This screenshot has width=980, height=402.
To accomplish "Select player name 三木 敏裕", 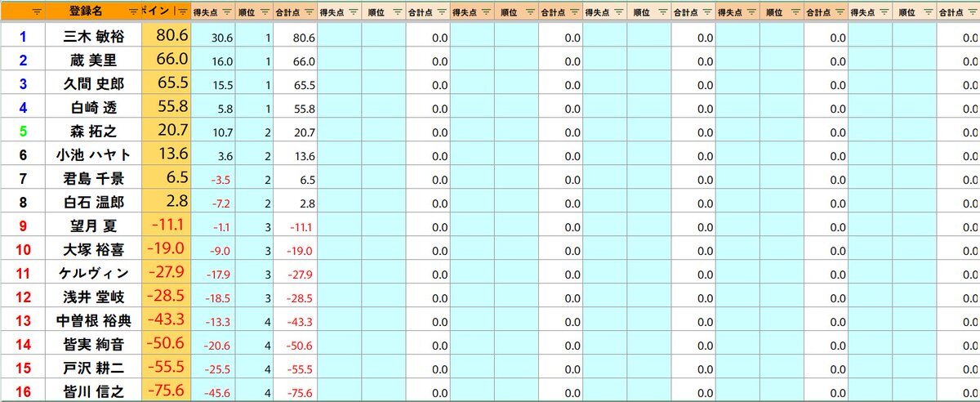I will [93, 37].
